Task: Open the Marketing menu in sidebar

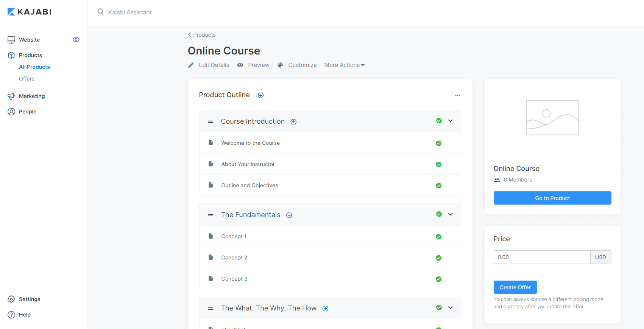Action: [32, 96]
